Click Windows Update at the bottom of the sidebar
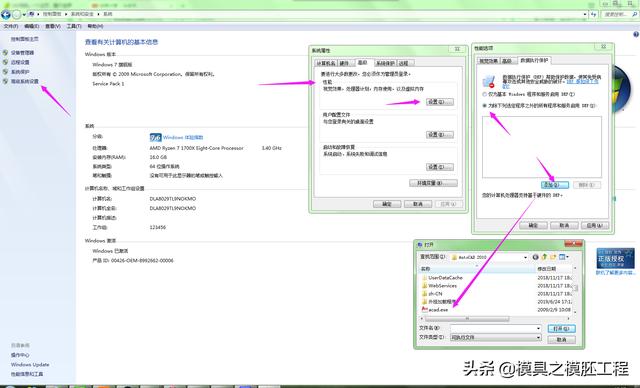Screen dimensions: 640x388 click(x=30, y=365)
